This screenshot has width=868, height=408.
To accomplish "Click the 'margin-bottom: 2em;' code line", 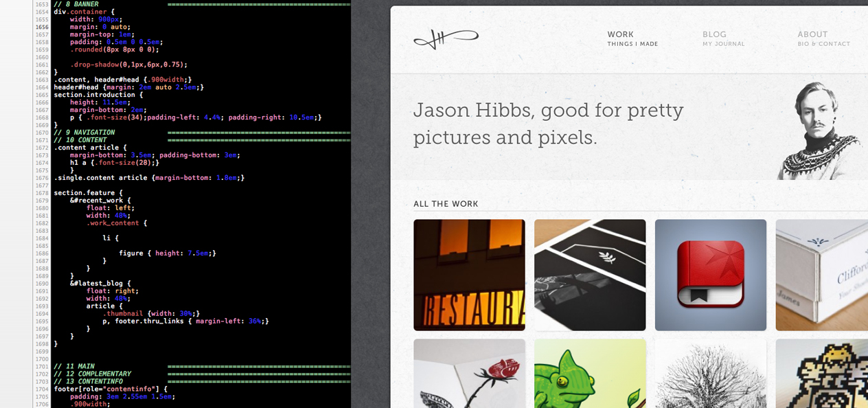I will pos(108,110).
